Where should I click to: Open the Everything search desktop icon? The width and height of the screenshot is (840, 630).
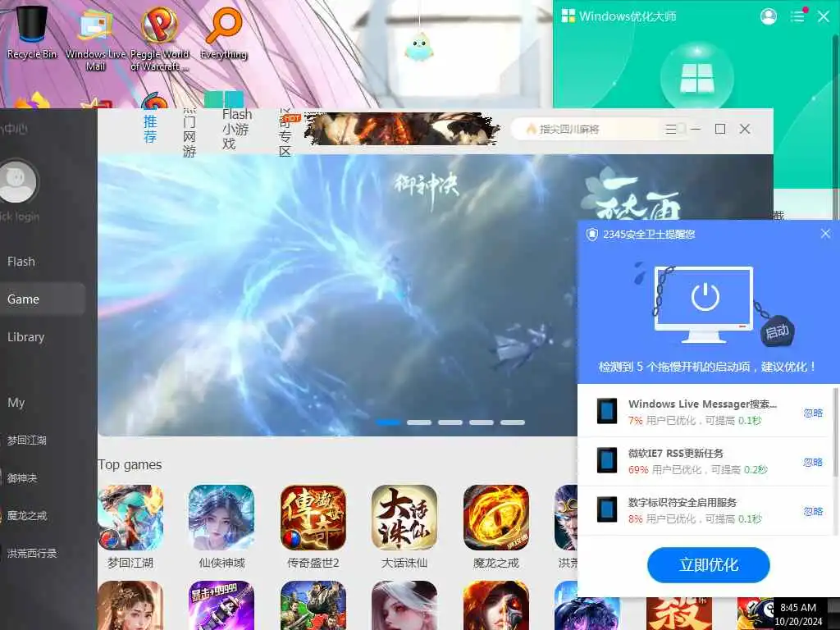223,32
